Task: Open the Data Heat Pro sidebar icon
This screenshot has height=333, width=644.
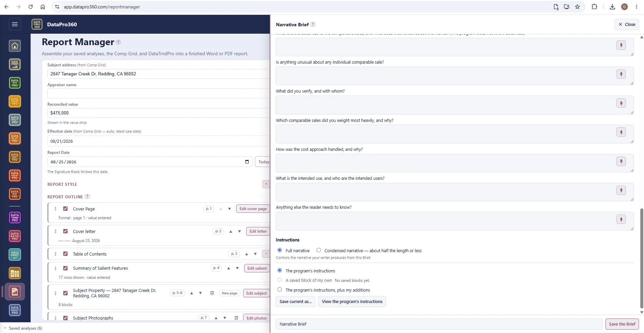Action: tap(15, 175)
